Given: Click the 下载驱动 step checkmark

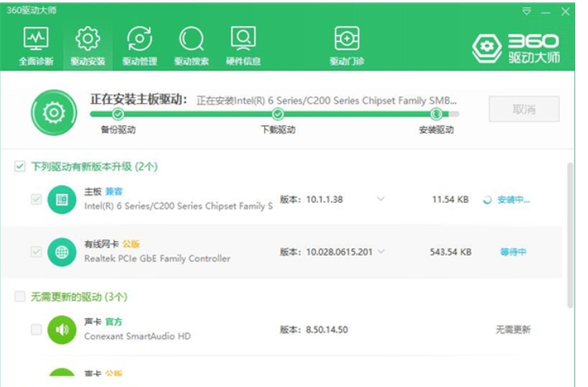Looking at the screenshot, I should (x=278, y=114).
